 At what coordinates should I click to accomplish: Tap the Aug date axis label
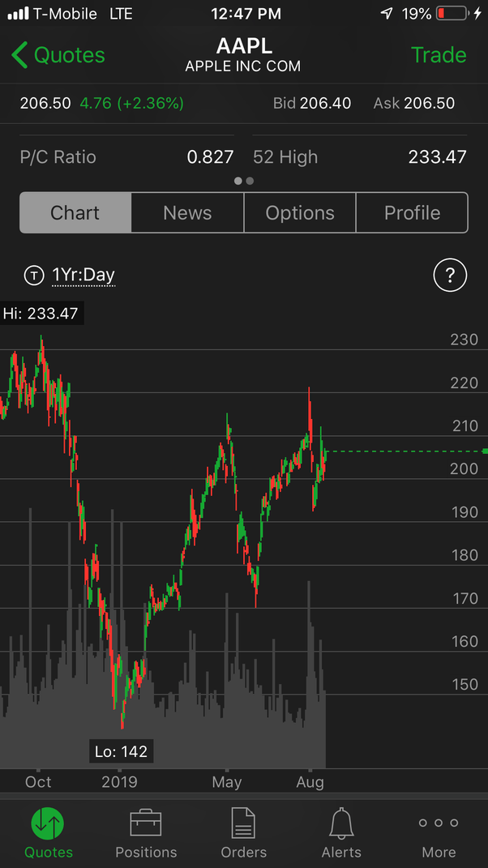[x=310, y=782]
